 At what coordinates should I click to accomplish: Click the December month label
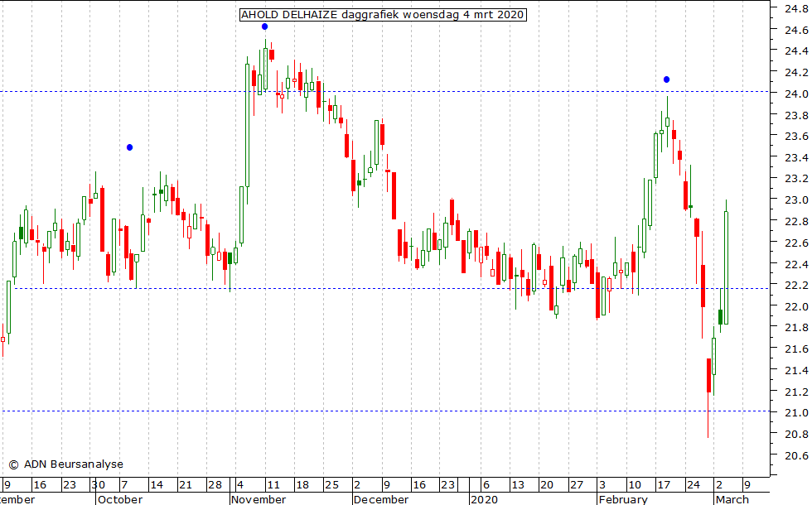(381, 499)
